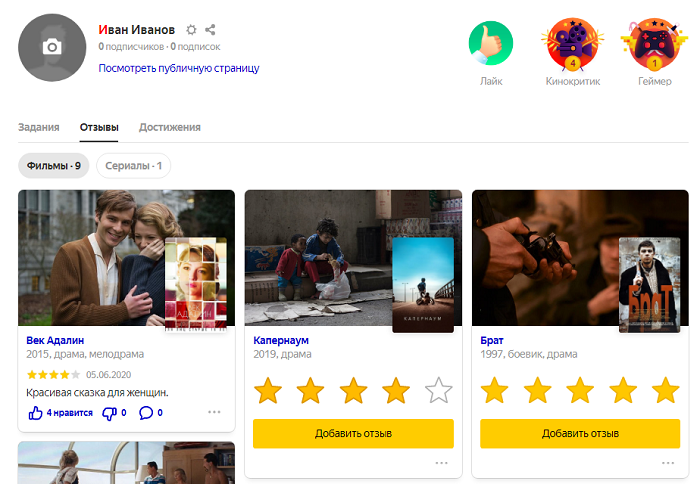Open profile settings gear icon
This screenshot has height=484, width=700.
pos(191,30)
